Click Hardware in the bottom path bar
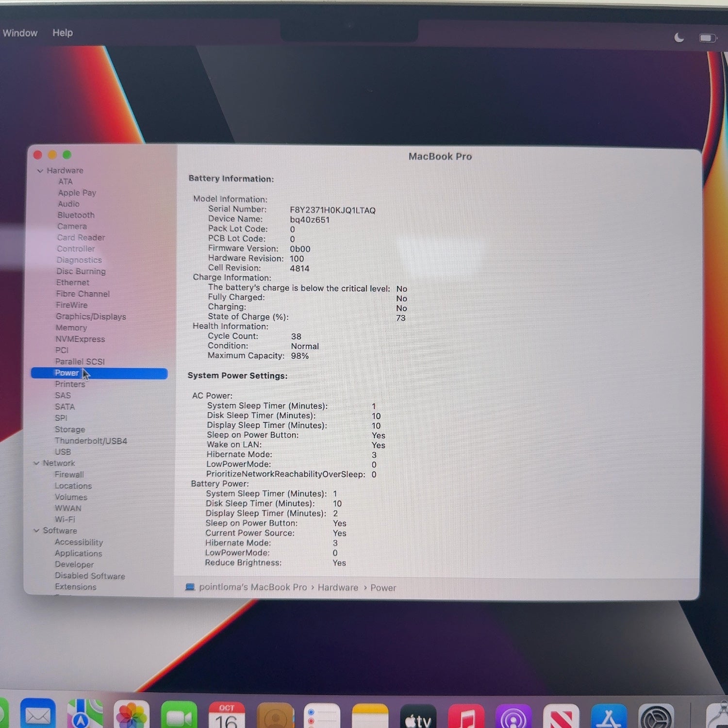Viewport: 728px width, 728px height. (338, 588)
